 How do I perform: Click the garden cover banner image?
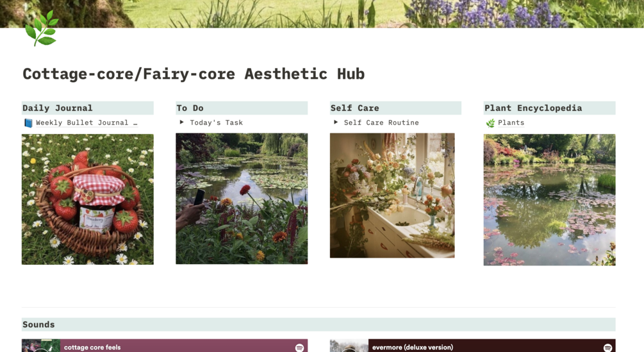click(322, 14)
